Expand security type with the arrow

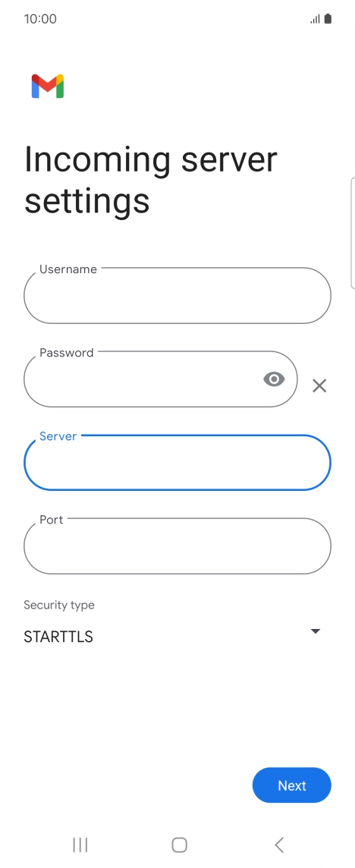click(x=316, y=631)
